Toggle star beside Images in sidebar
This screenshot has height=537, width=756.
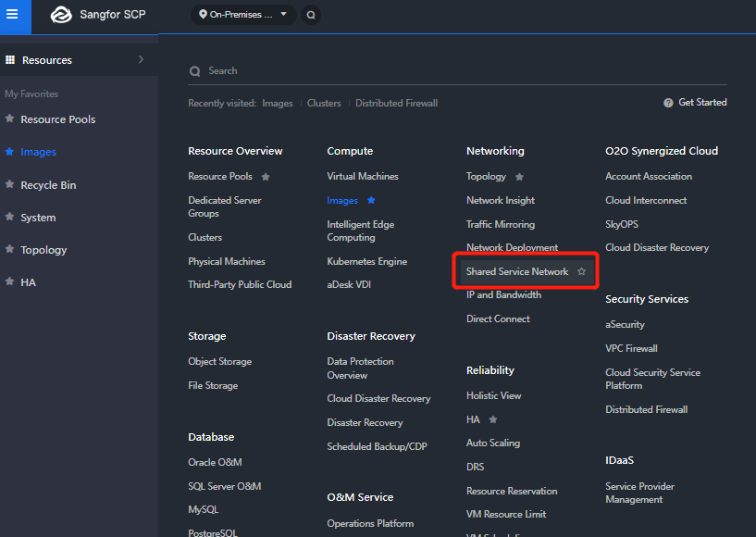coord(9,152)
